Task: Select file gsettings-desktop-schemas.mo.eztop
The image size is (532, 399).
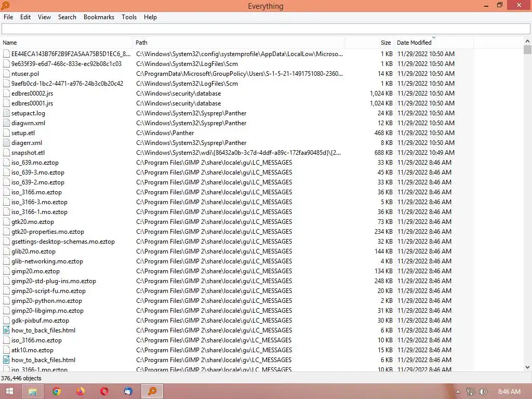Action: pyautogui.click(x=63, y=242)
